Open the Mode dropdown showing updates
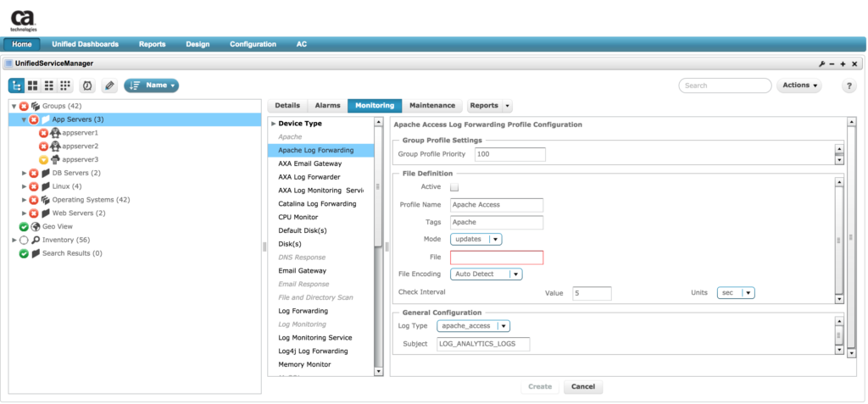 (x=476, y=239)
